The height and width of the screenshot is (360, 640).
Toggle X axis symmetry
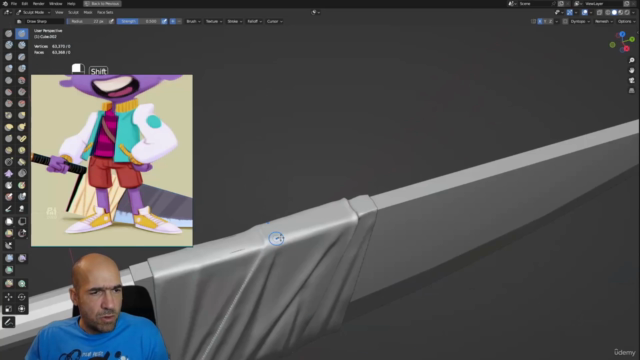[540, 21]
